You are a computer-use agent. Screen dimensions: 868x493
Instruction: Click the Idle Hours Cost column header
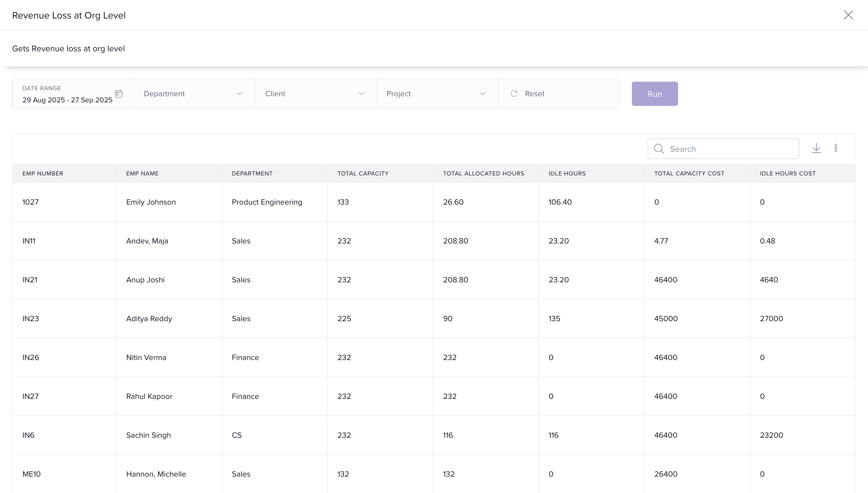pyautogui.click(x=788, y=173)
